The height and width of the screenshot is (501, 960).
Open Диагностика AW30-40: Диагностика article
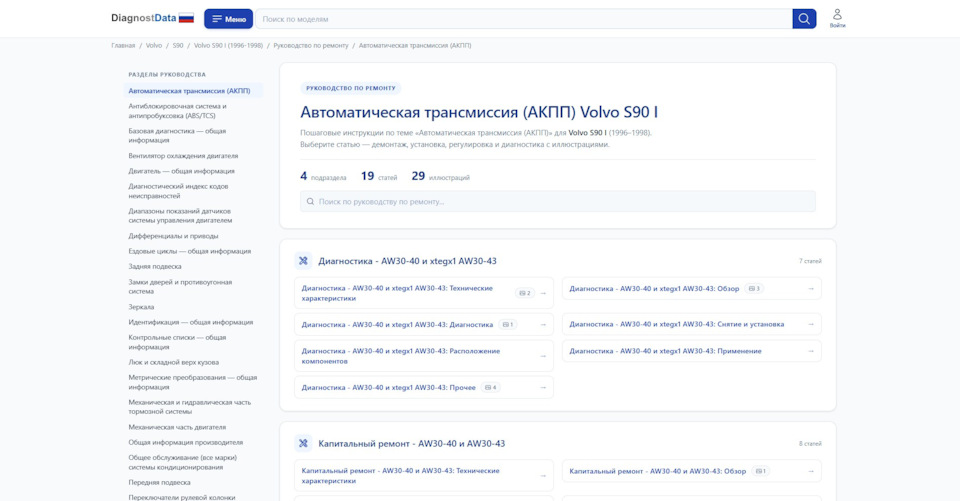pos(424,325)
